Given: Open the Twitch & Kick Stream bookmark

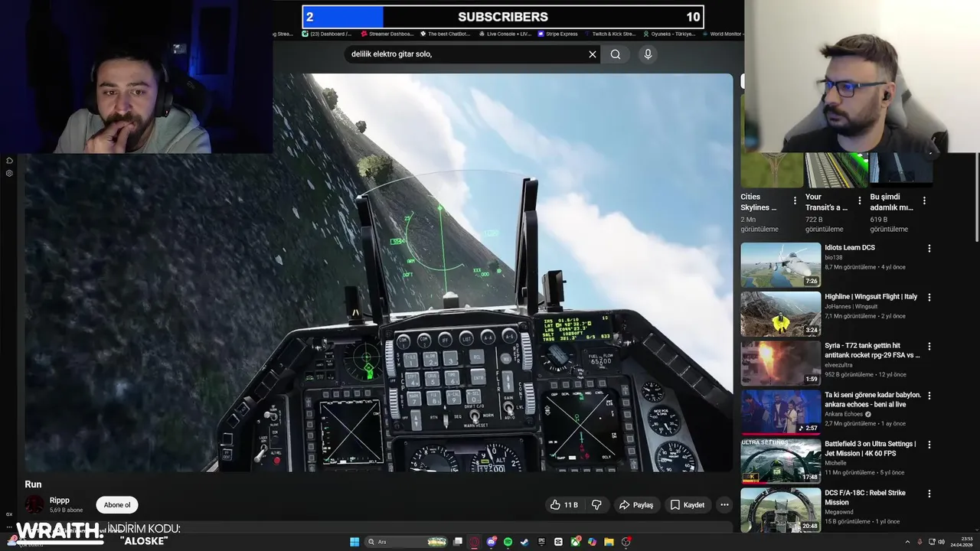Looking at the screenshot, I should (609, 34).
